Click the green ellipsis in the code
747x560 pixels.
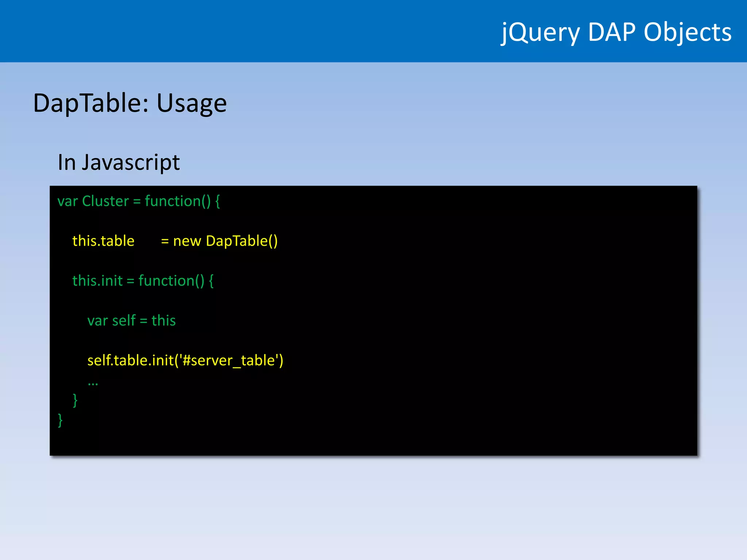(x=93, y=383)
